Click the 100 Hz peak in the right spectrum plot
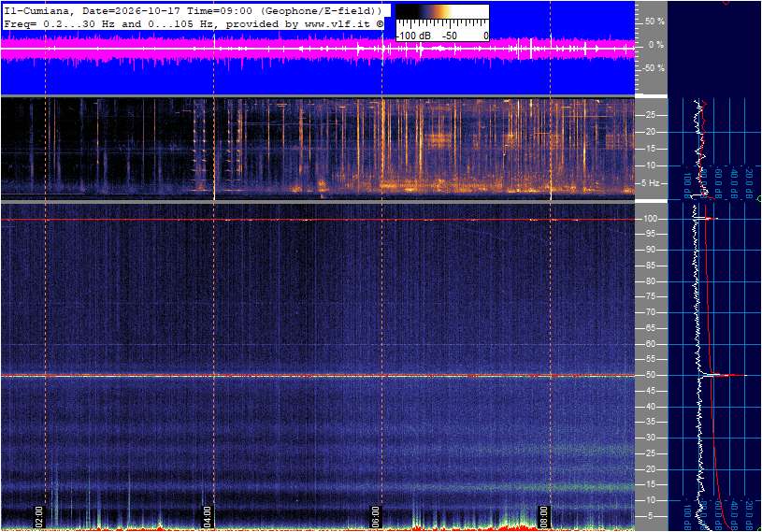This screenshot has height=532, width=762. click(706, 219)
